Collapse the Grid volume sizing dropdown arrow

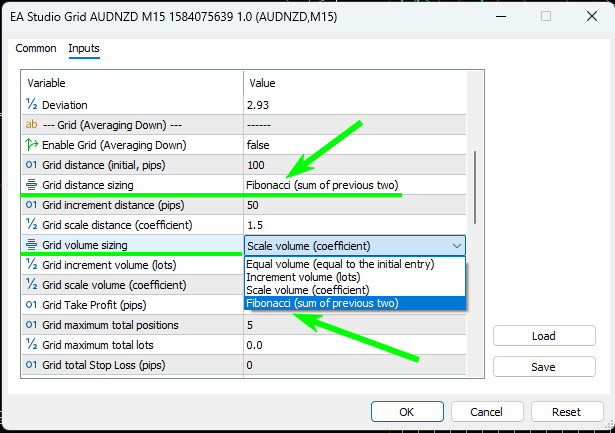click(457, 245)
